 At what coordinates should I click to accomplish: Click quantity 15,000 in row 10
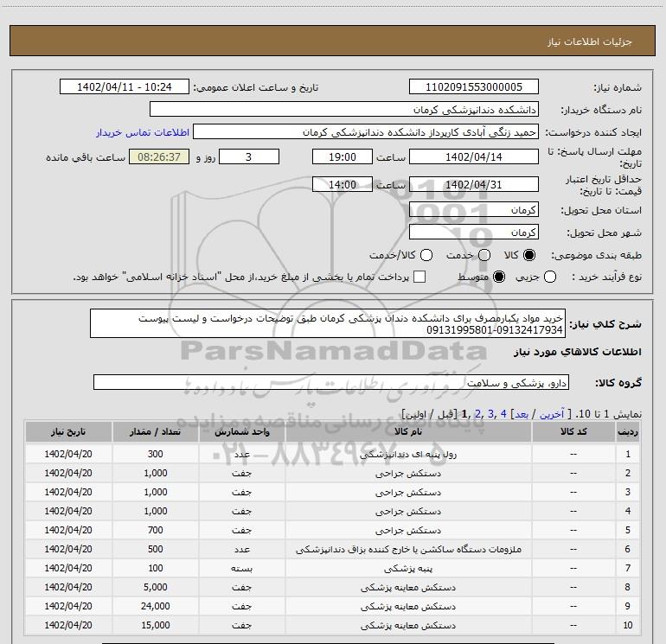[156, 625]
